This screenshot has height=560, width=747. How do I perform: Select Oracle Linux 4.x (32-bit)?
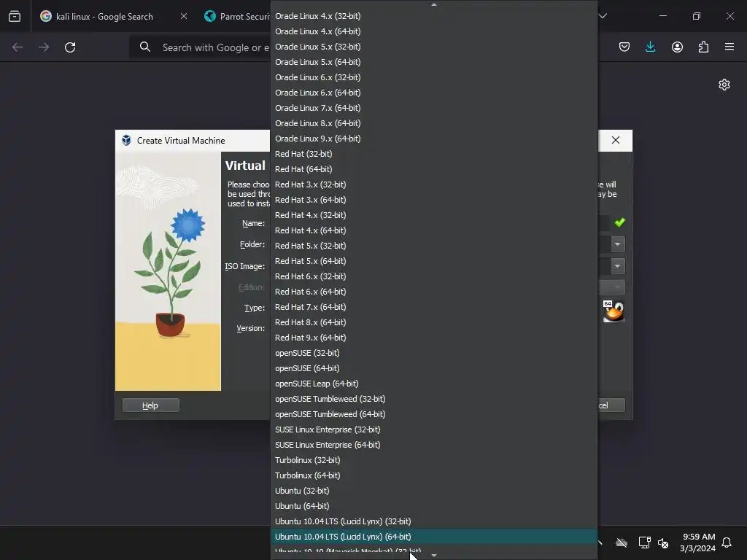(433, 16)
